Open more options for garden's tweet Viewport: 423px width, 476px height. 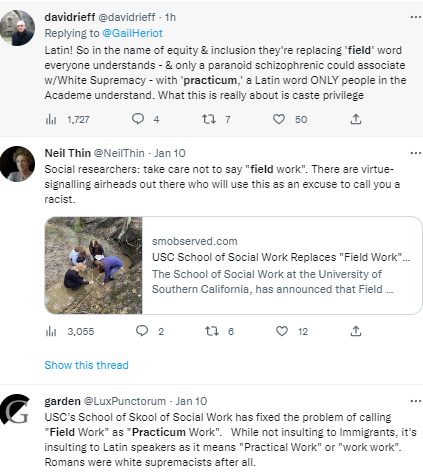coord(416,401)
